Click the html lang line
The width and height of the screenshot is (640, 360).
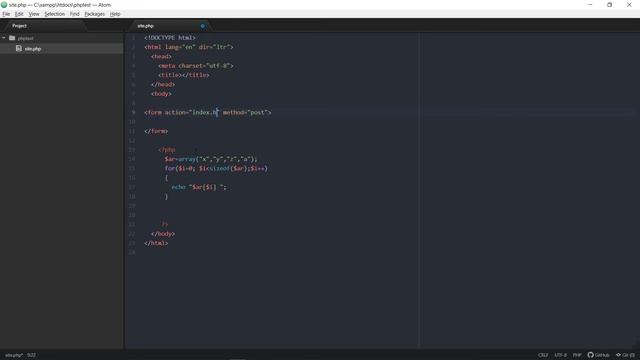tap(189, 47)
